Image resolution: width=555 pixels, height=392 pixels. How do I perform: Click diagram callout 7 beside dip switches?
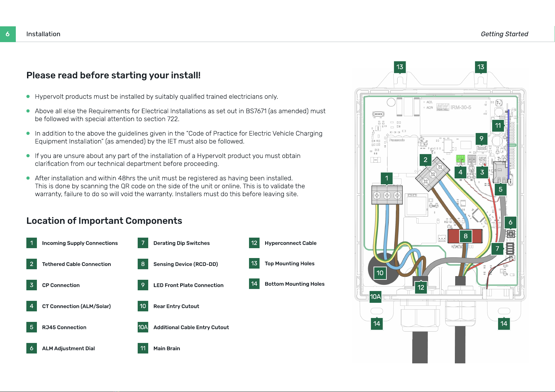497,248
